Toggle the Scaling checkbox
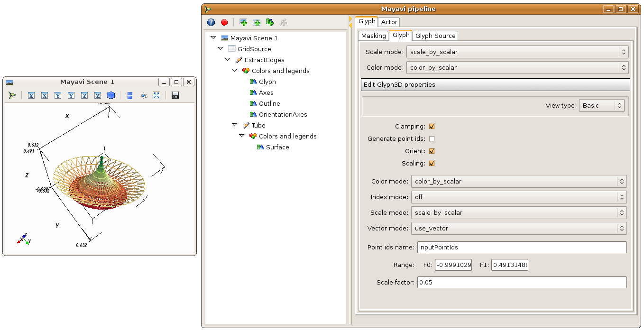 coord(432,164)
